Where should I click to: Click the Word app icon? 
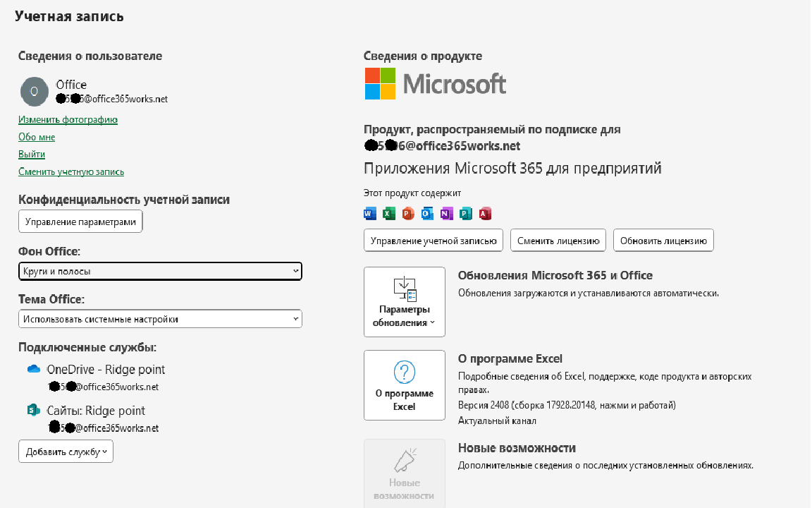pos(370,214)
